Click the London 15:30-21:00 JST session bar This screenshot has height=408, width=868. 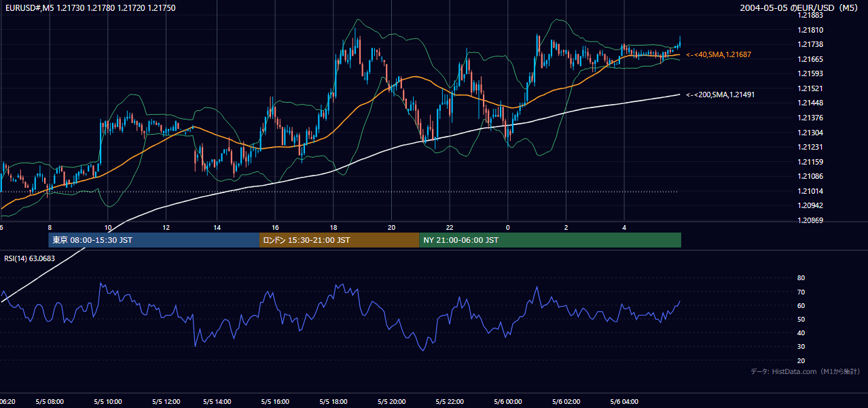(x=340, y=240)
